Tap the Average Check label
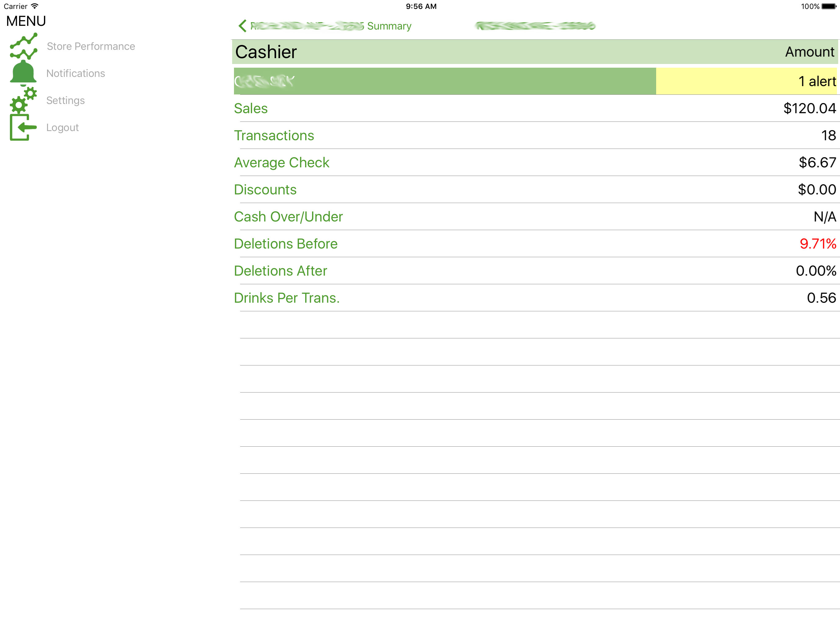This screenshot has width=840, height=630. (x=281, y=163)
